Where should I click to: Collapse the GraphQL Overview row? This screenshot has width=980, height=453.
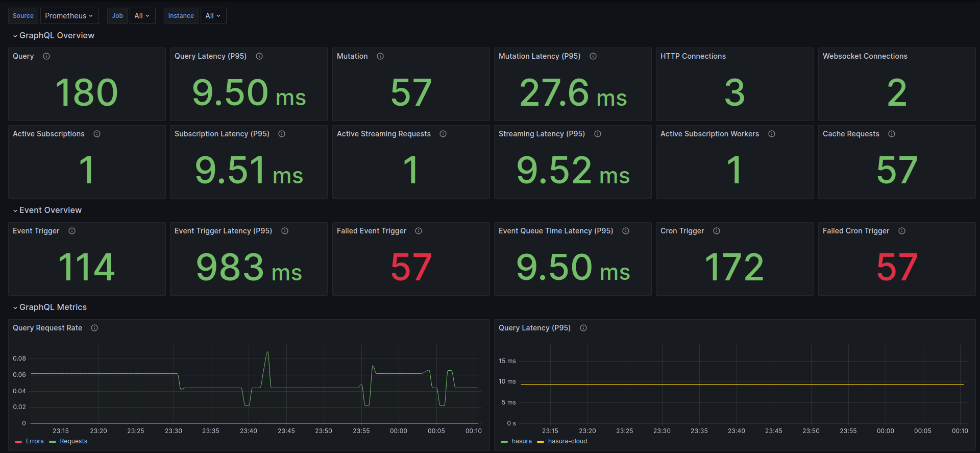54,35
